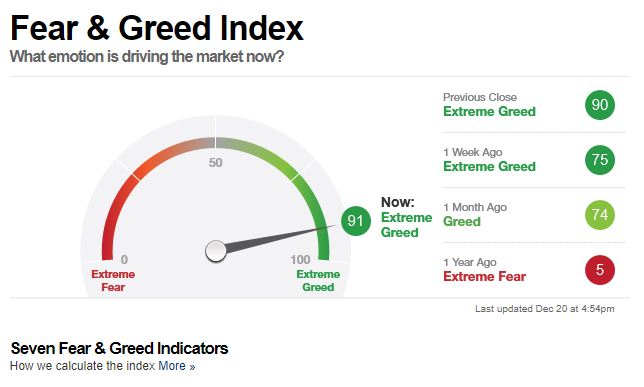Click the red 1 Year Ago 5 circle
This screenshot has width=644, height=387.
600,270
